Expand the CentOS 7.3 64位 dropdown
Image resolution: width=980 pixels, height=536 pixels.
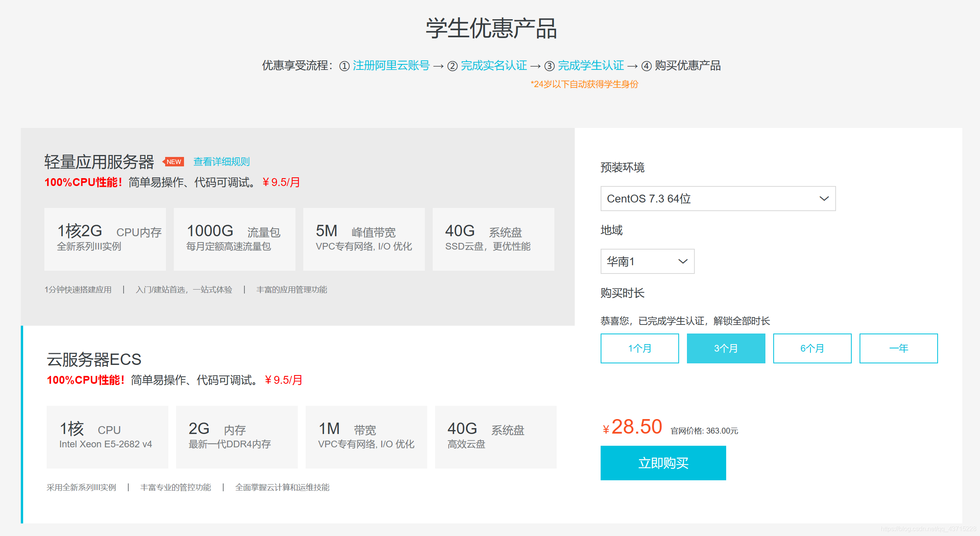click(718, 199)
